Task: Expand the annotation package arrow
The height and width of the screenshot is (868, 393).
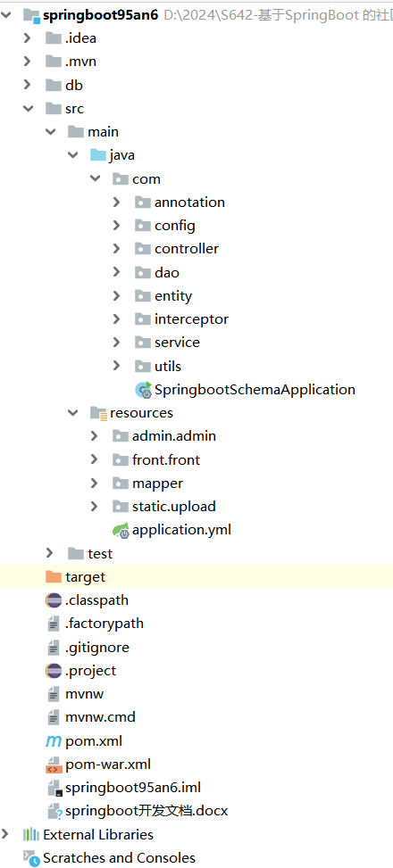Action: click(x=116, y=202)
